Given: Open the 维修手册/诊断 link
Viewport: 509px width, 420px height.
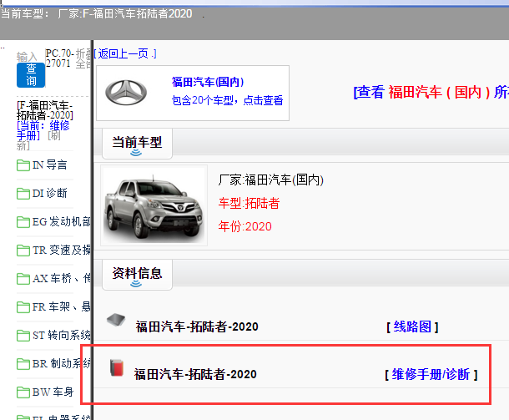Looking at the screenshot, I should 431,375.
